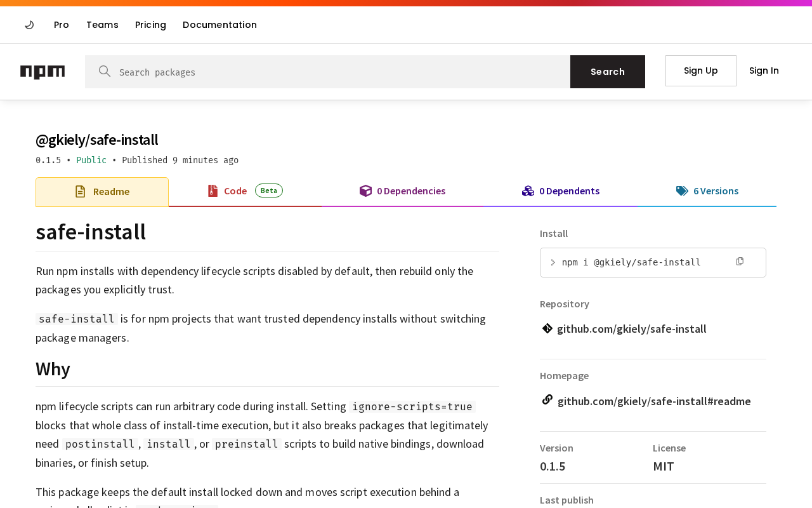Click the Public label
This screenshot has height=508, width=812.
tap(91, 160)
